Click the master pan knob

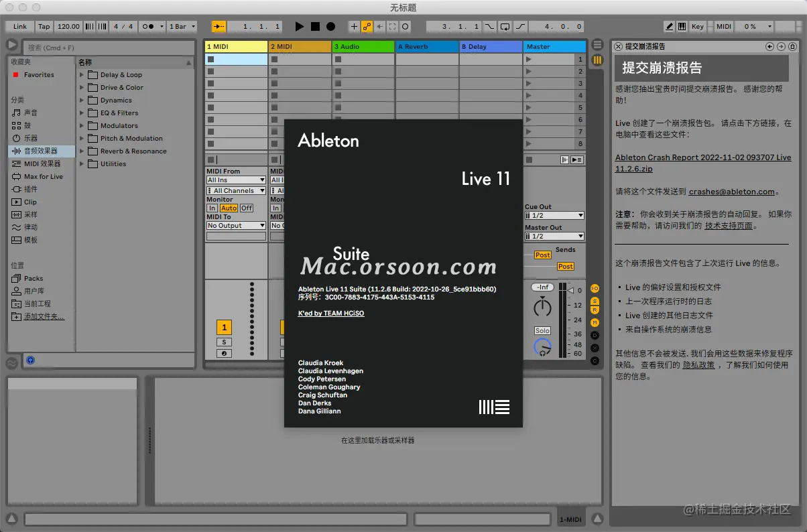542,308
